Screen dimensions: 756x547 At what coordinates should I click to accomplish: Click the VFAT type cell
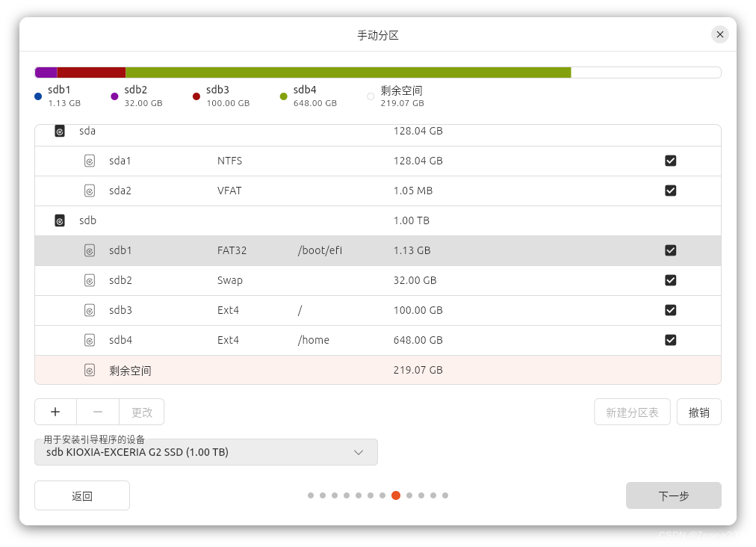229,191
